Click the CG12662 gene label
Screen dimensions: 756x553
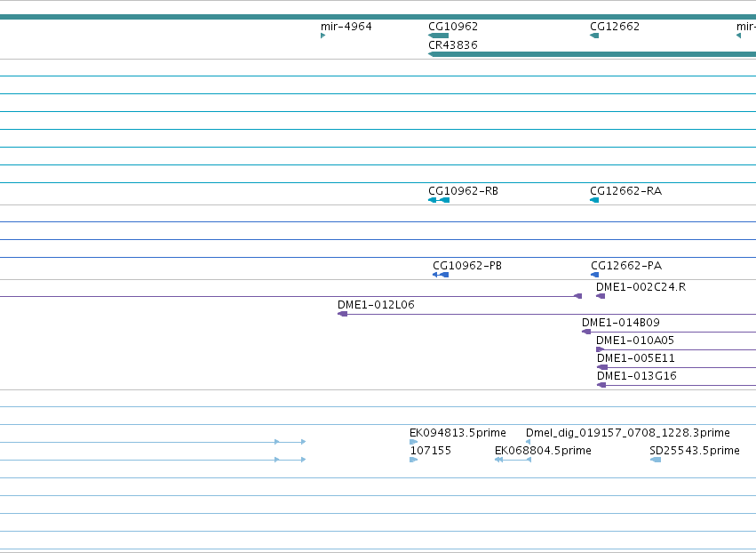(x=615, y=26)
